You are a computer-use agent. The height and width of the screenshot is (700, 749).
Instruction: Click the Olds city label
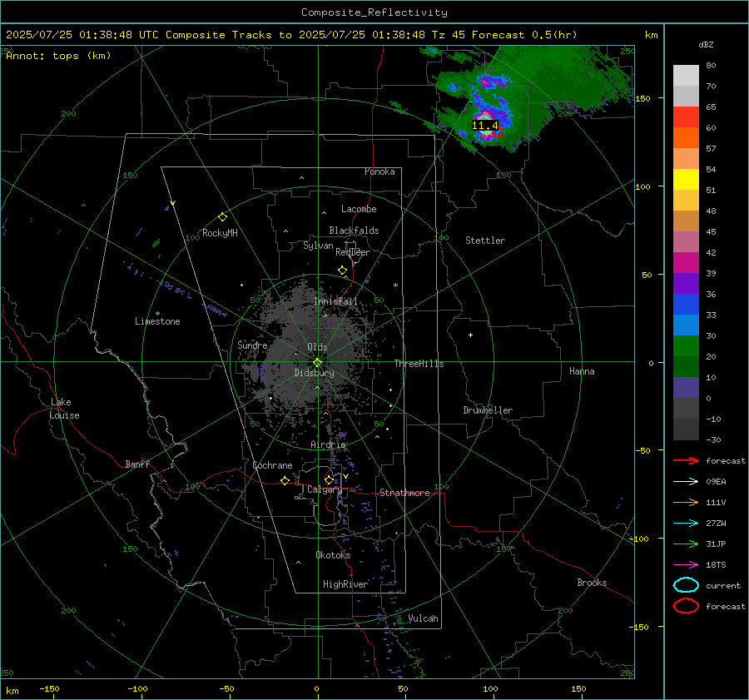tap(317, 347)
